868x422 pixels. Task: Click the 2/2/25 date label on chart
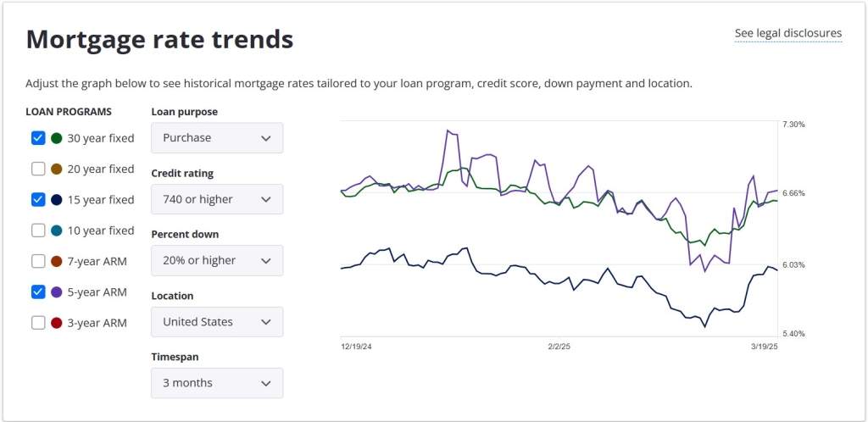coord(560,347)
